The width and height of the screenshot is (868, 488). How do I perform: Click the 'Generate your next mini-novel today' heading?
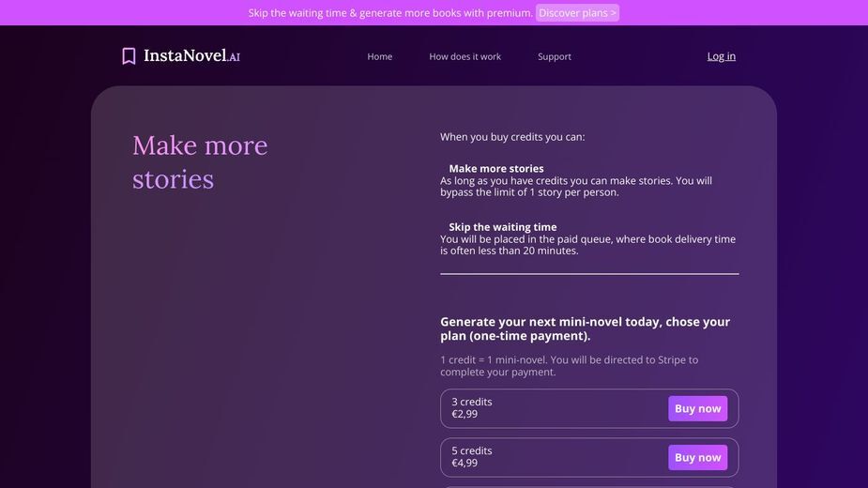tap(586, 328)
